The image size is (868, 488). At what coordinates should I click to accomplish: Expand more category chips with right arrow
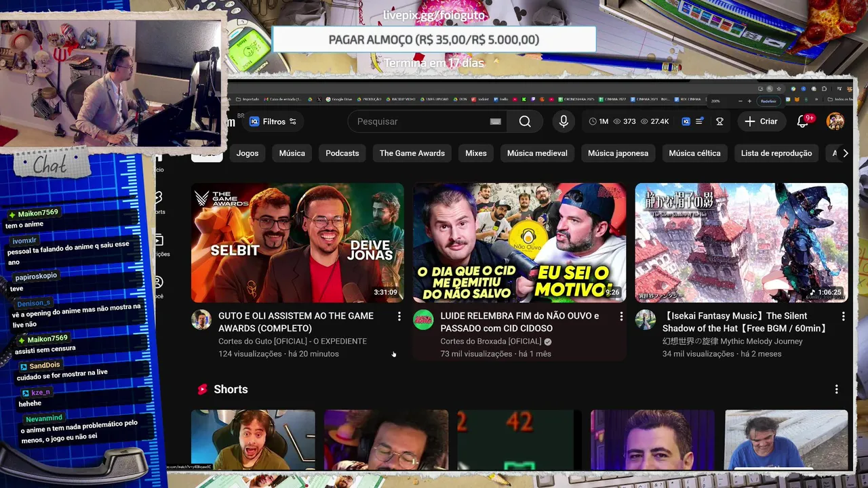[x=845, y=153]
